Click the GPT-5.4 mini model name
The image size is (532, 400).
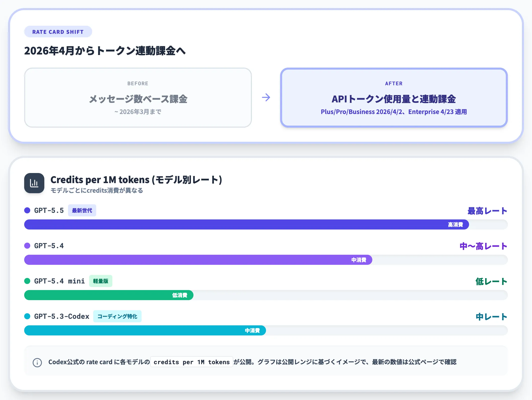(x=59, y=281)
